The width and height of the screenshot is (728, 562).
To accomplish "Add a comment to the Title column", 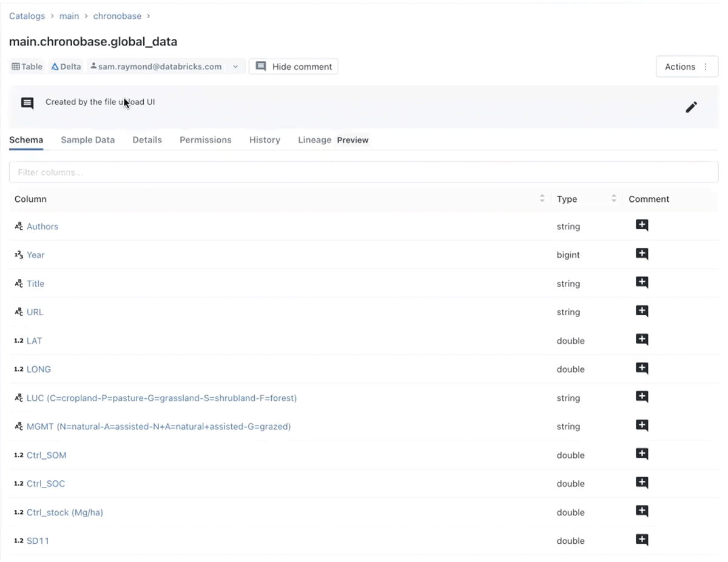I will (x=642, y=283).
